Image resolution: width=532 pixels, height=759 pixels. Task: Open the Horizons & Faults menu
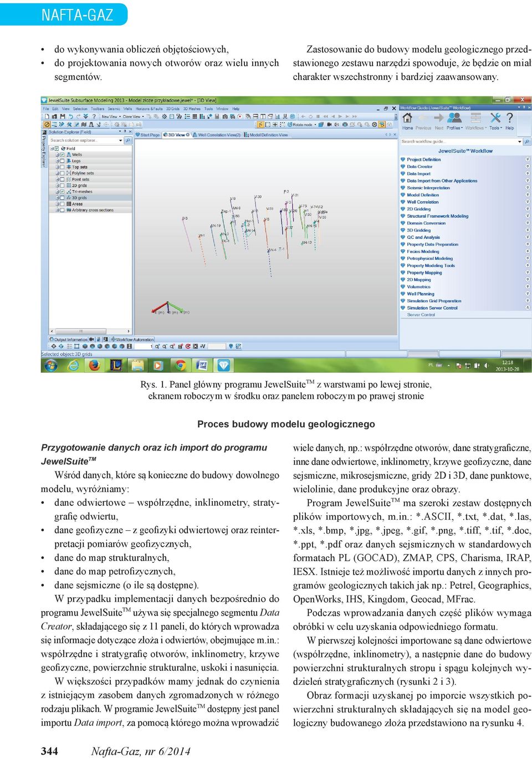click(x=149, y=109)
